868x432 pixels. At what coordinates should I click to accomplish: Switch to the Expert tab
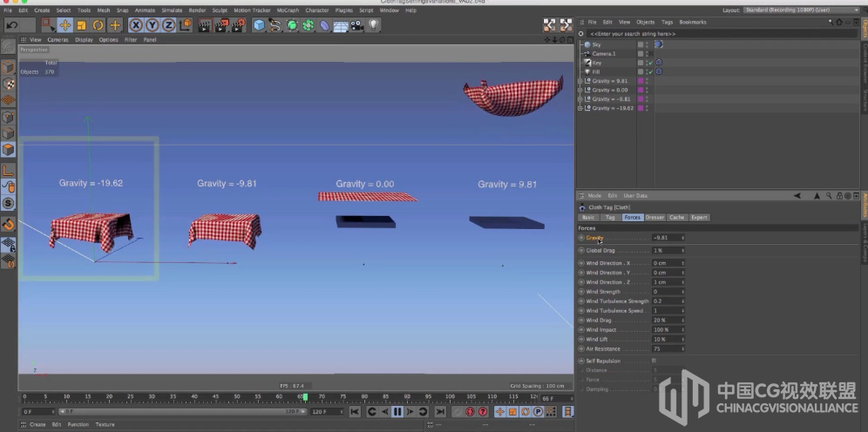point(699,218)
